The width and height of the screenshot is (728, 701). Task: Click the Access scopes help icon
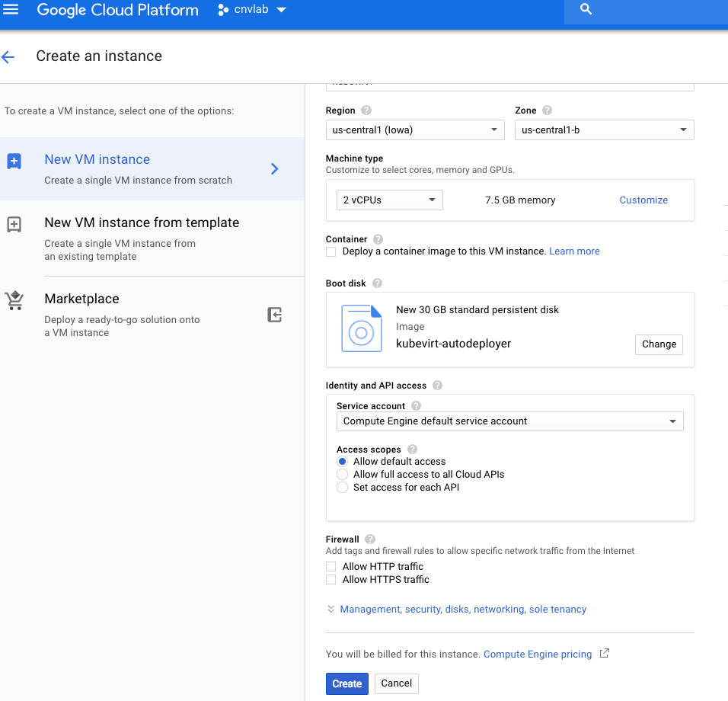point(412,450)
